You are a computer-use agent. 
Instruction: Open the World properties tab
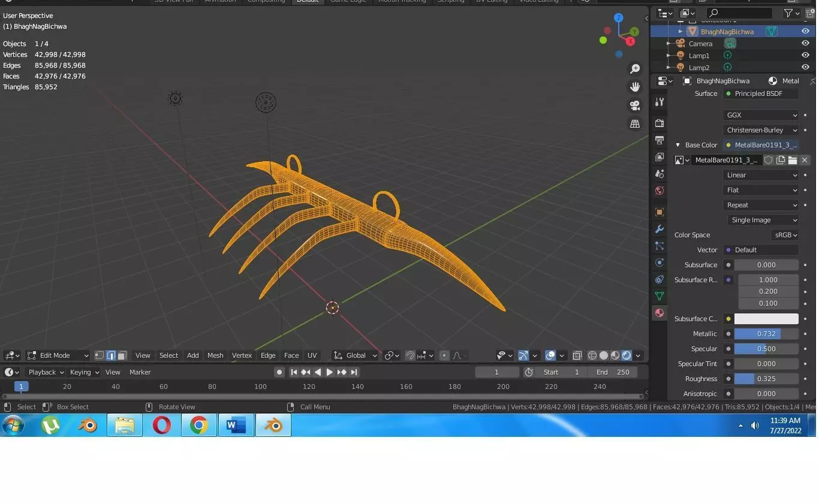pos(660,191)
